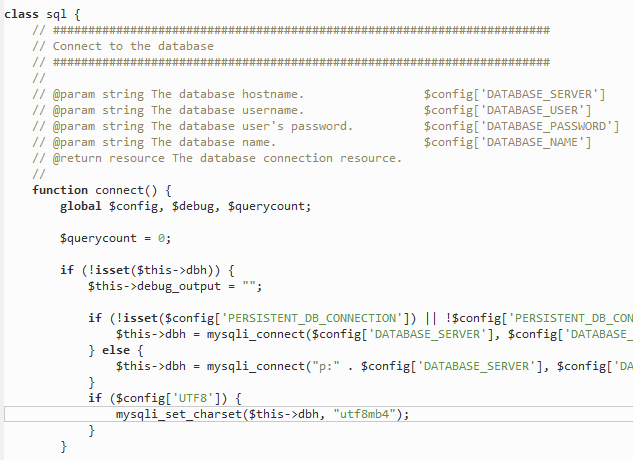Click the "p:" string in mysqli_connect
The image size is (633, 460).
[326, 367]
